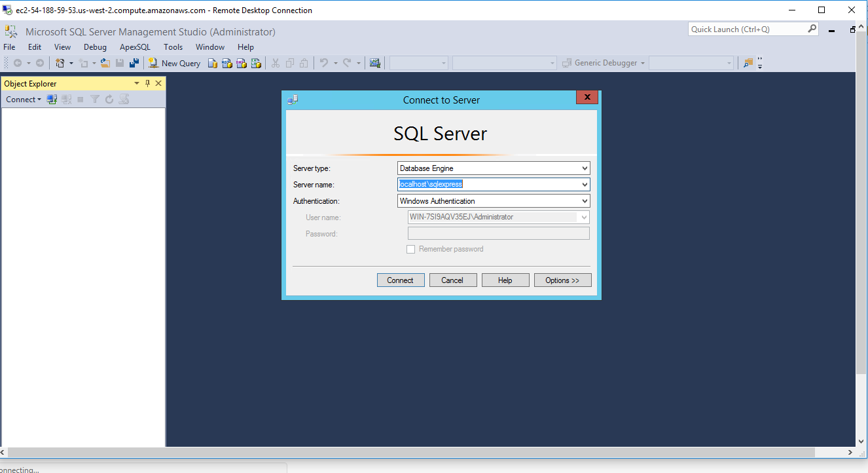Open the ApexSQL menu

point(135,47)
